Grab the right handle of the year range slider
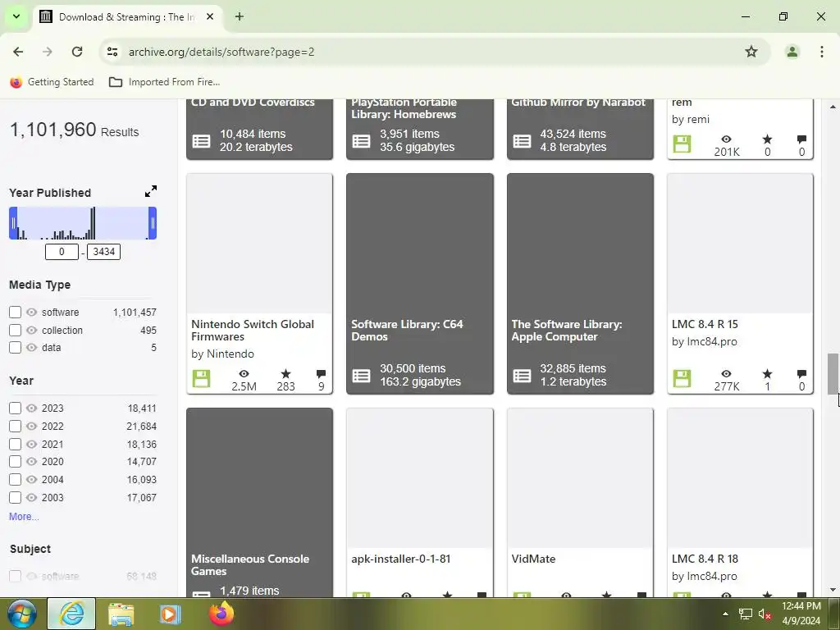This screenshot has width=840, height=630. click(153, 223)
